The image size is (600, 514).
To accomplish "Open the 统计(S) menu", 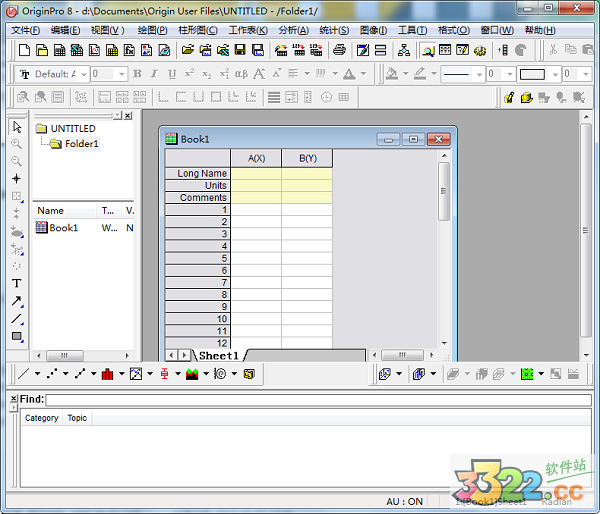I will point(334,30).
